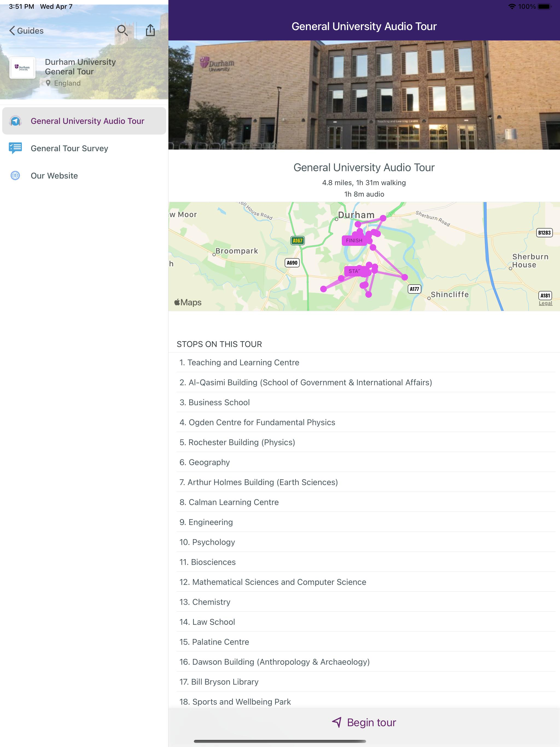Tap the 3:51 PM clock in status bar
Image resolution: width=560 pixels, height=747 pixels.
21,6
